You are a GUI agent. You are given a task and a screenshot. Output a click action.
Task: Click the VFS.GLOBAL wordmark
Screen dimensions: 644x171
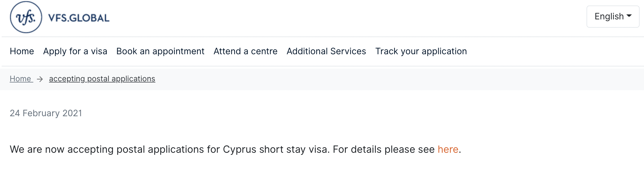point(79,18)
